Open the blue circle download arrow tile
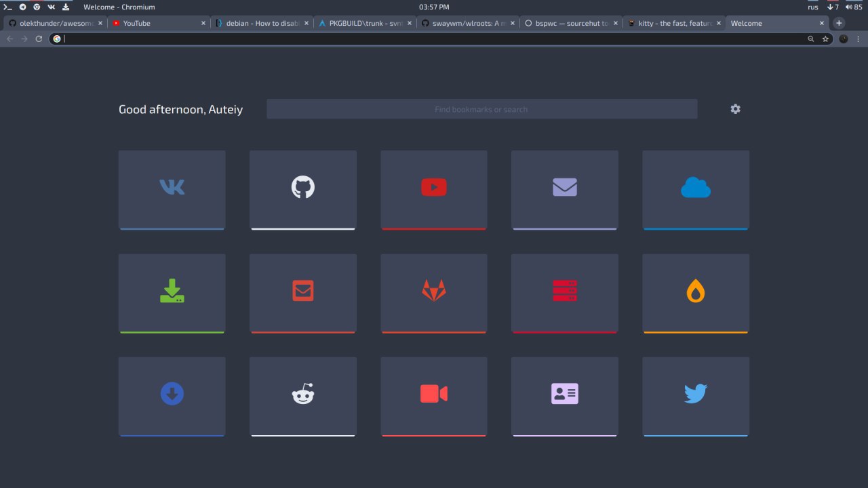 pos(172,396)
